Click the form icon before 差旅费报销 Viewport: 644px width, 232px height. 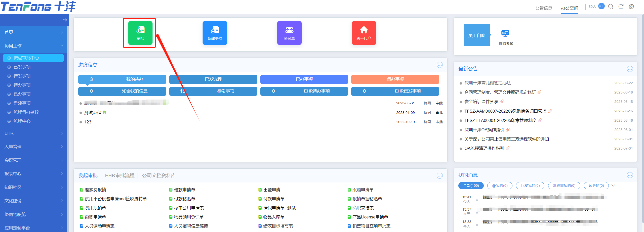coord(82,190)
